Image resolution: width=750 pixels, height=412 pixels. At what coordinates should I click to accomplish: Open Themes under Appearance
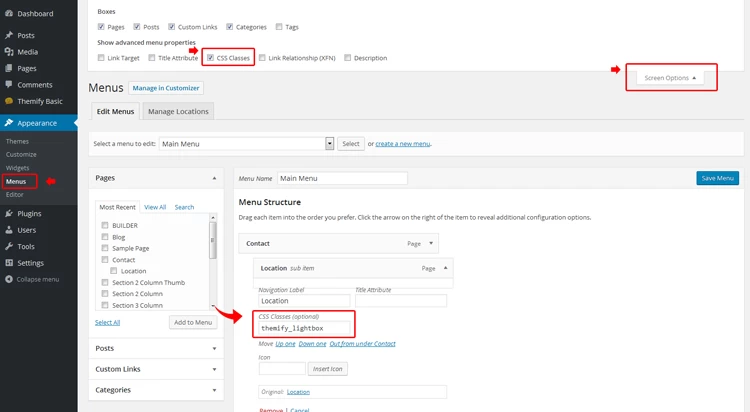17,141
